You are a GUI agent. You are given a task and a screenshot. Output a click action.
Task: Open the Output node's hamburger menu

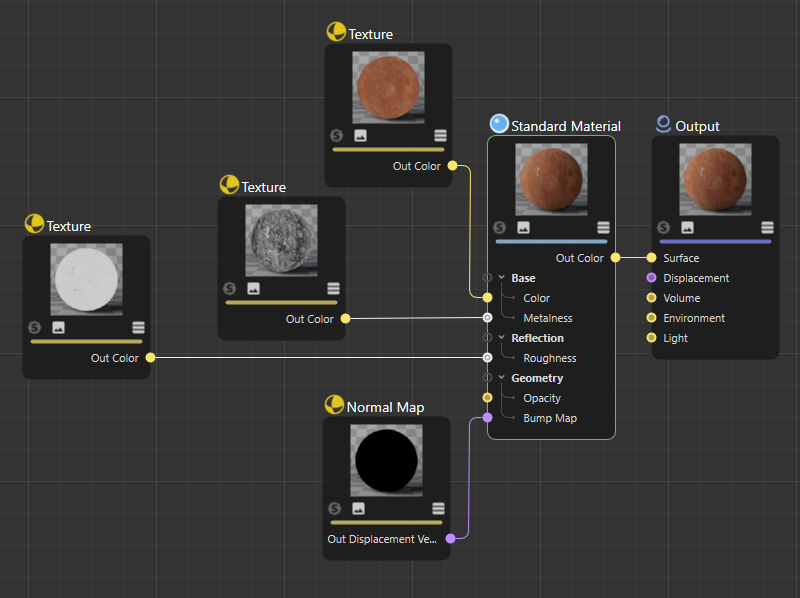[x=767, y=228]
